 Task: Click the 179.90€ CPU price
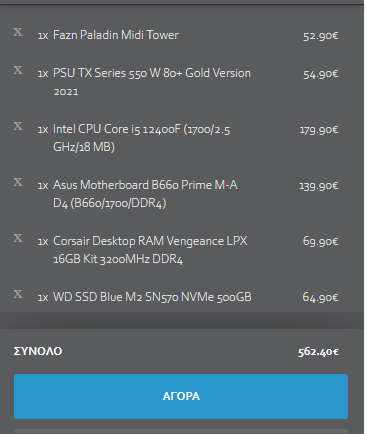coord(319,129)
